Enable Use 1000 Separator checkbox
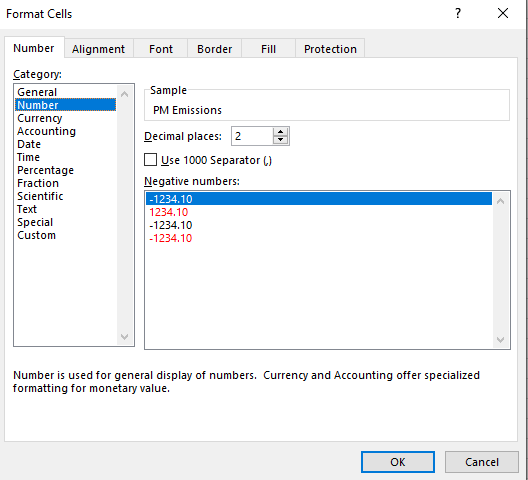The width and height of the screenshot is (528, 480). [150, 160]
